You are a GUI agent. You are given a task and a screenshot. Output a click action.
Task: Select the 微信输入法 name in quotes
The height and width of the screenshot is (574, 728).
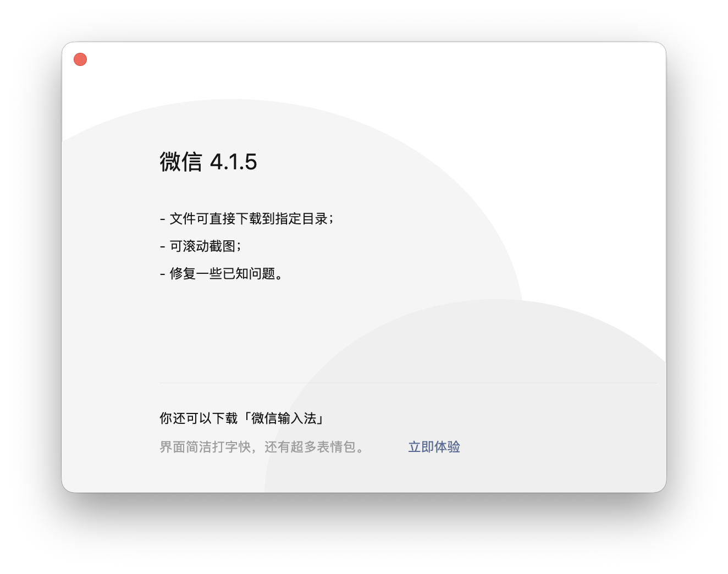click(x=286, y=418)
